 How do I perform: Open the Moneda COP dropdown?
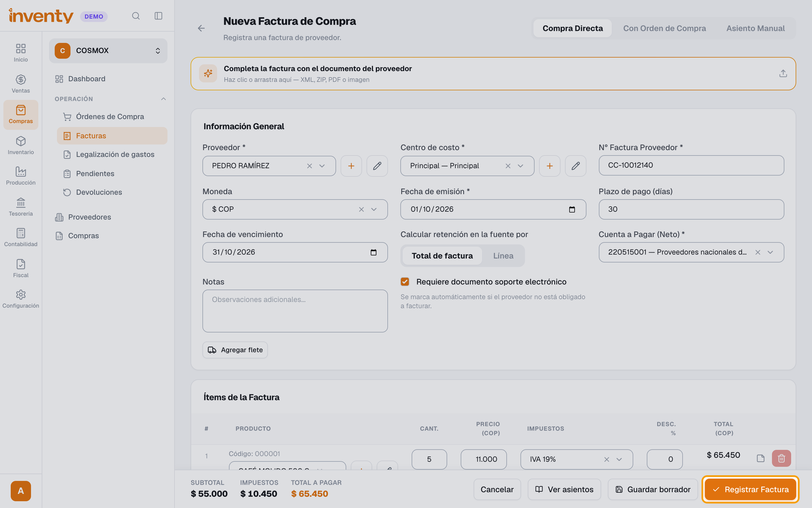[x=374, y=209]
